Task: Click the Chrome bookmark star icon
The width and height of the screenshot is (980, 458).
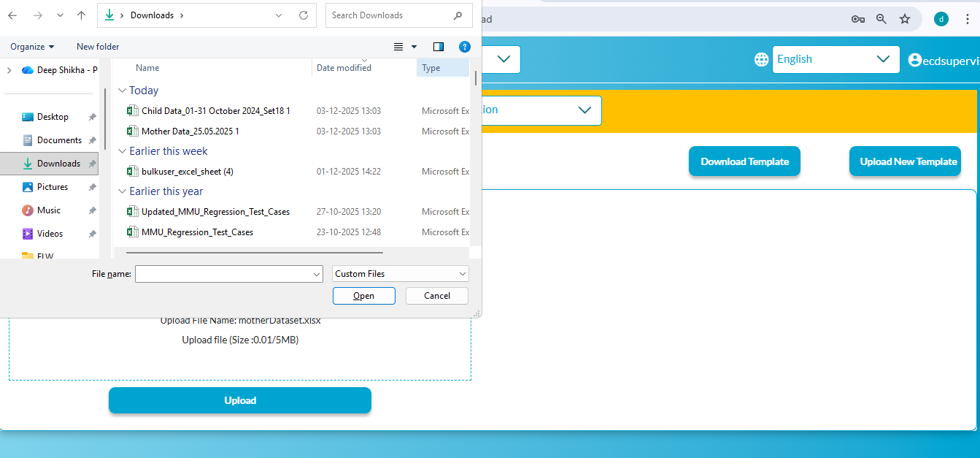Action: [x=905, y=19]
